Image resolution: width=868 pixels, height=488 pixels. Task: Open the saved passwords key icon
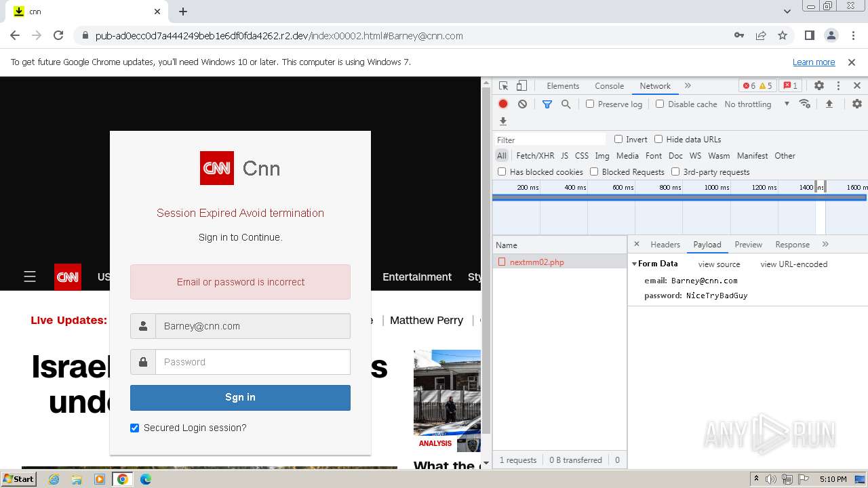coord(739,35)
